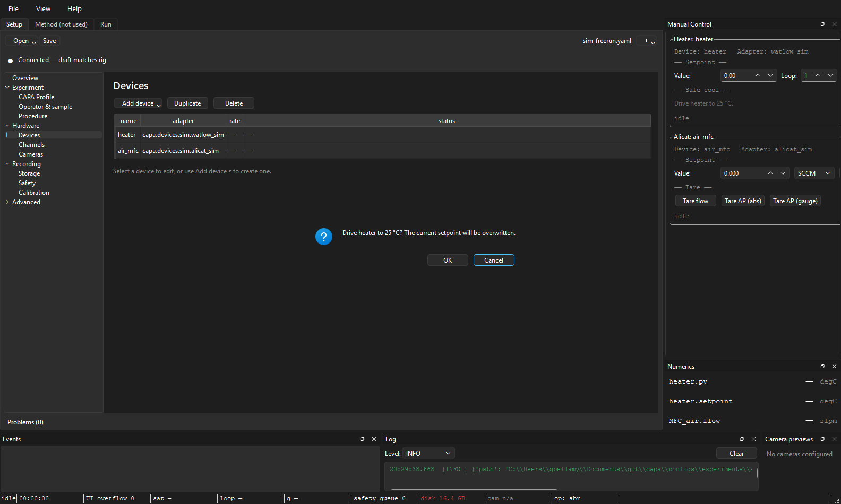Select the CAPA Profile tree item
841x504 pixels.
point(37,97)
